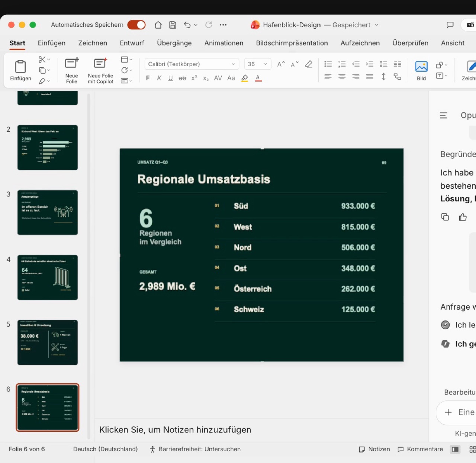476x463 pixels.
Task: Click the Neue Folie button
Action: (71, 70)
